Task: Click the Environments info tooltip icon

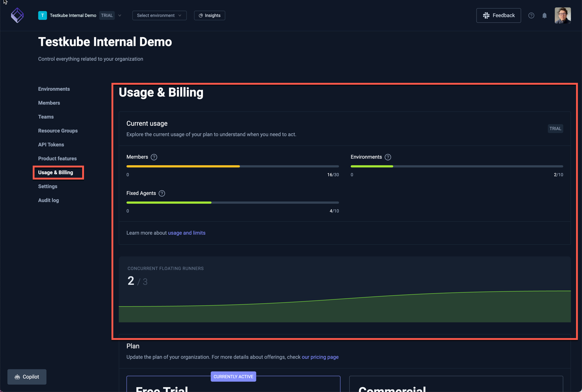Action: tap(388, 157)
